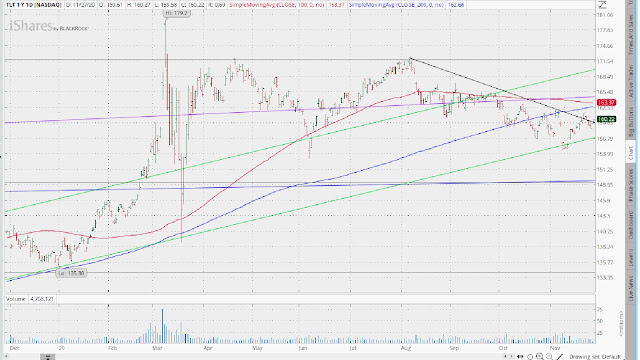Click the pan circle icon in the bottom toolbar

(530, 357)
